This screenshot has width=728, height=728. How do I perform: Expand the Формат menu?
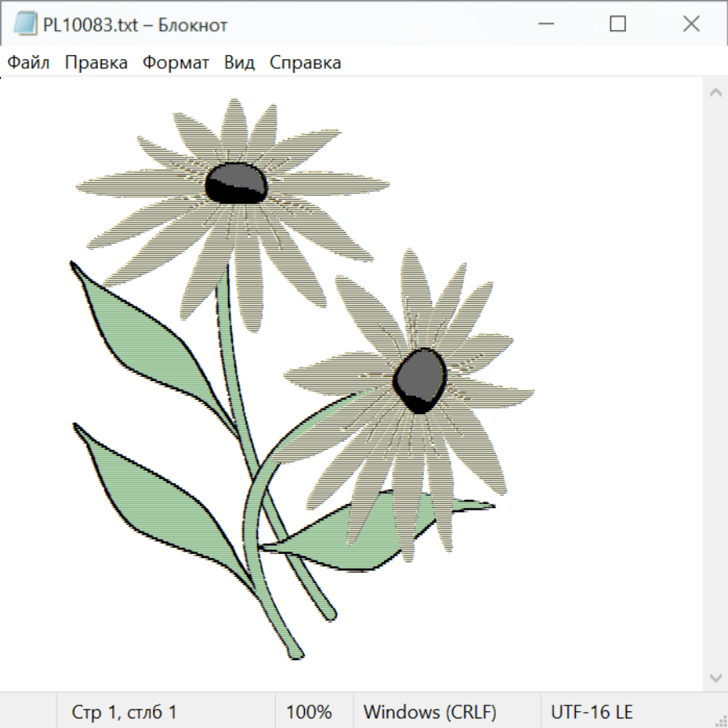pyautogui.click(x=176, y=62)
